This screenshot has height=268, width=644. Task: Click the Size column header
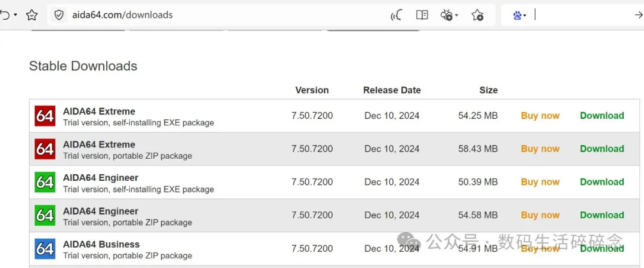pos(488,90)
